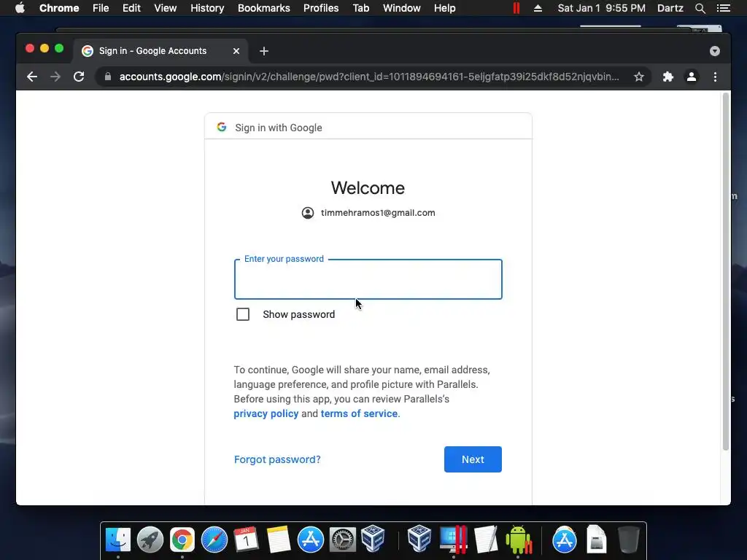The image size is (747, 560).
Task: Open VirtualBox icon beside System Preferences
Action: point(373,539)
